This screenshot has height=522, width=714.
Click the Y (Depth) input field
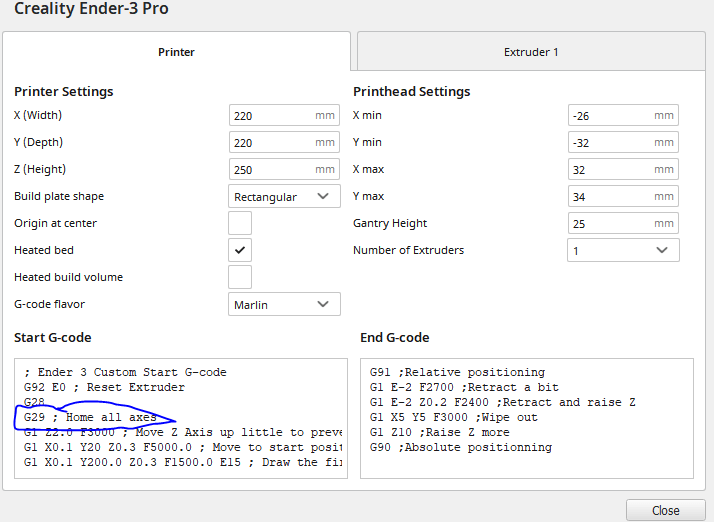(284, 142)
